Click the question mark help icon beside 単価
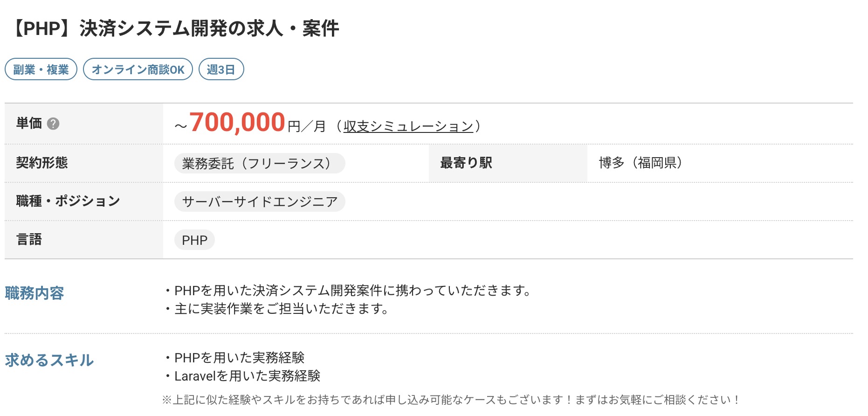 pyautogui.click(x=53, y=124)
